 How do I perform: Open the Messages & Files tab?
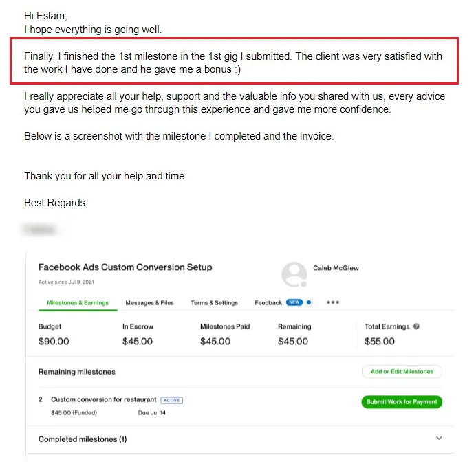coord(150,303)
